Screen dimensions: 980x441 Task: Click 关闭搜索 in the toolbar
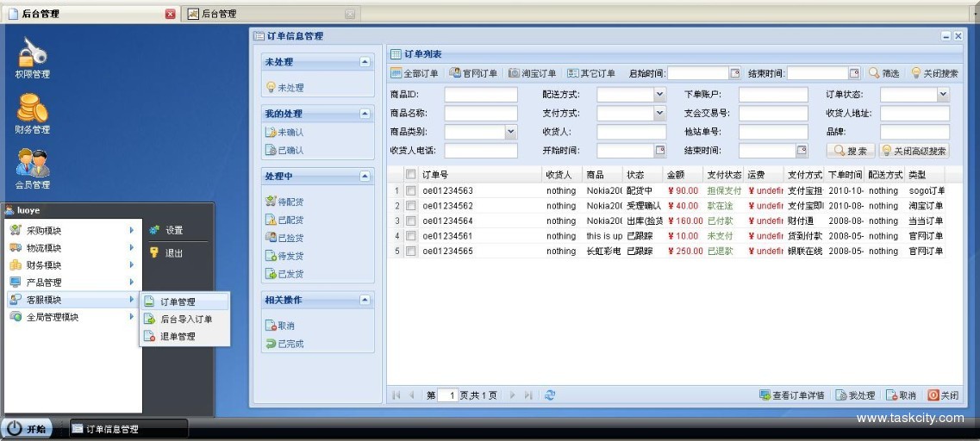[934, 73]
